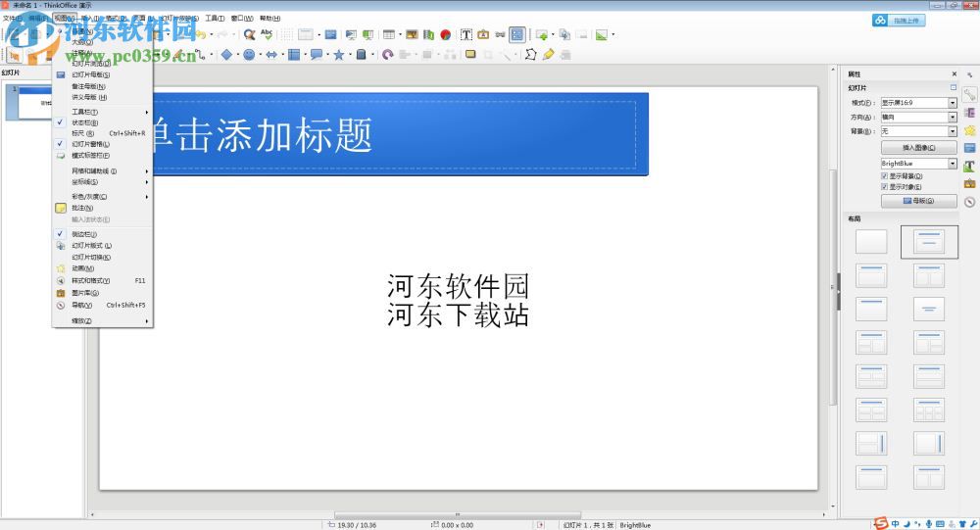Choose 幻灯片切换 menu entry
The width and height of the screenshot is (980, 530).
point(103,257)
